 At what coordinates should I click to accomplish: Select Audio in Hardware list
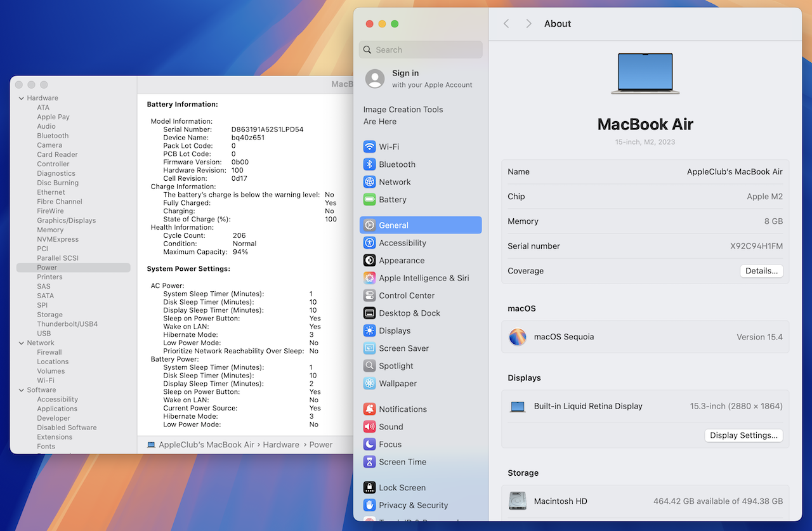tap(46, 127)
